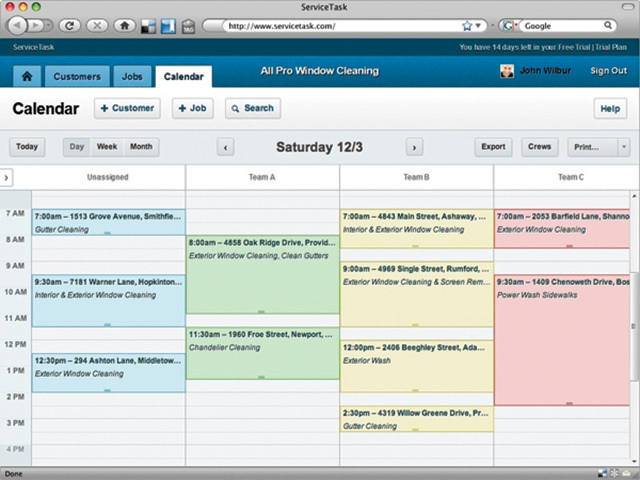Click the browser home button
The image size is (640, 480).
(x=124, y=24)
